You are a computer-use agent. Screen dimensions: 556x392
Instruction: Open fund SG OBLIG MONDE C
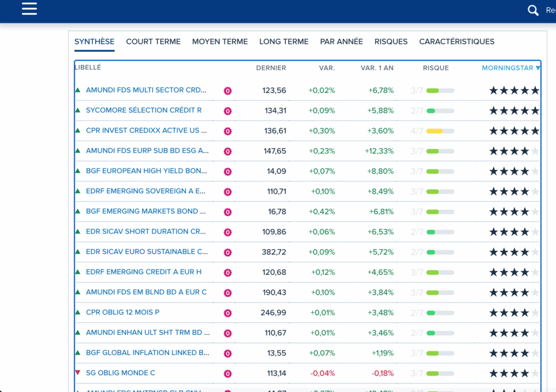pyautogui.click(x=121, y=373)
